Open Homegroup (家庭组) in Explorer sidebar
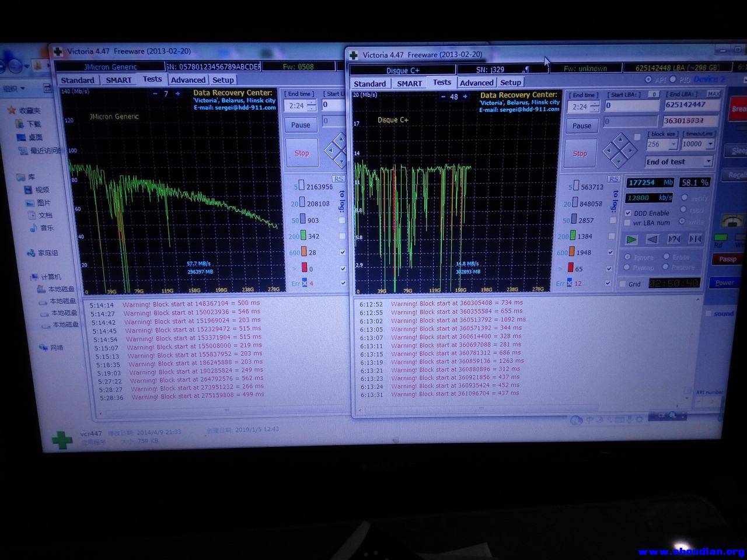 click(x=42, y=253)
